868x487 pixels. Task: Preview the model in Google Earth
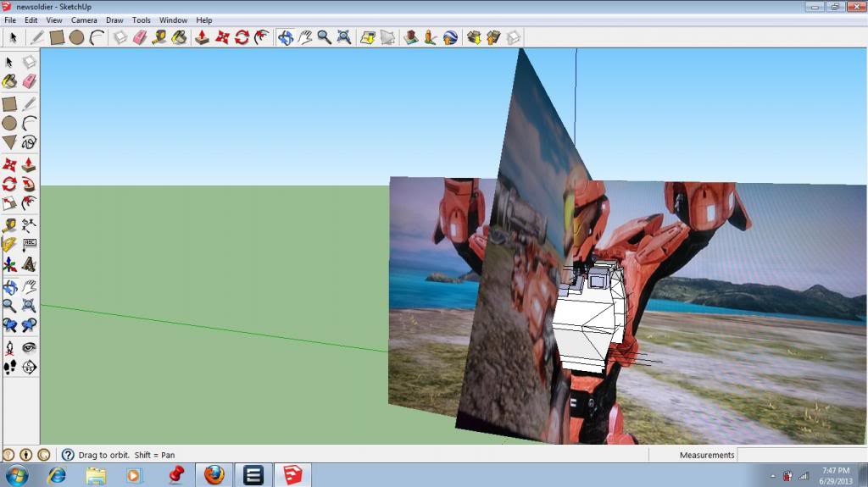tap(450, 37)
